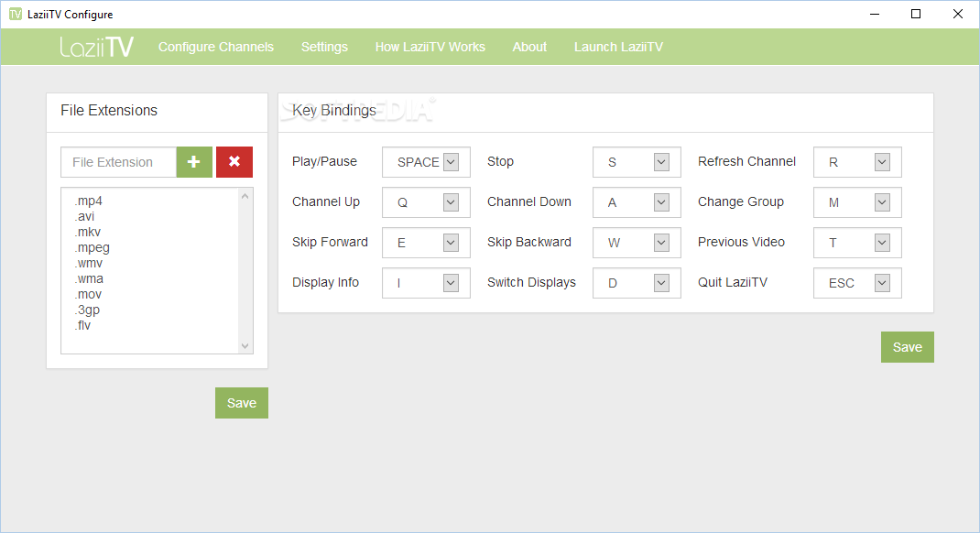Image resolution: width=980 pixels, height=533 pixels.
Task: Select .flv in the extensions list
Action: click(82, 325)
